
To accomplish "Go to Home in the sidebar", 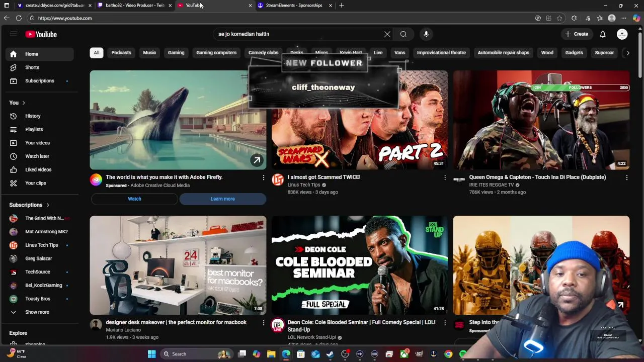I will click(x=41, y=54).
